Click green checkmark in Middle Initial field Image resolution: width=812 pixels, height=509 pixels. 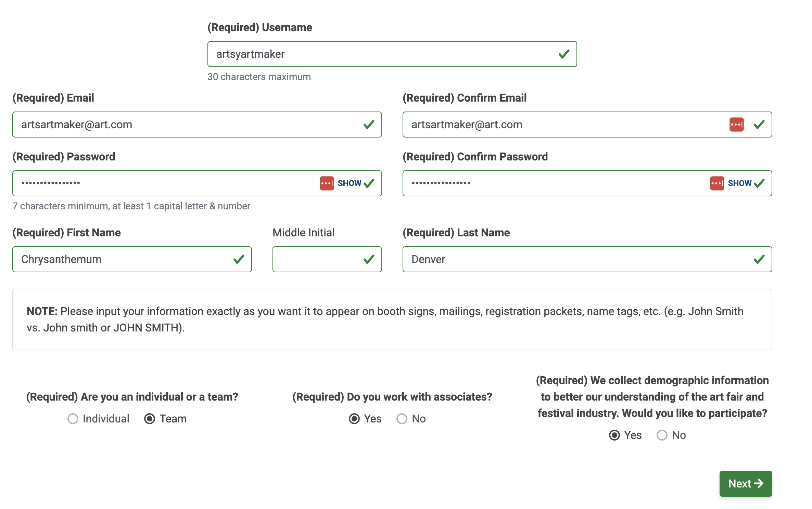(369, 259)
